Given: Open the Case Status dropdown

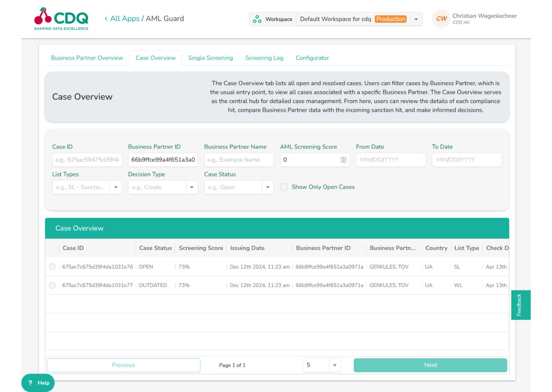Looking at the screenshot, I should point(268,187).
